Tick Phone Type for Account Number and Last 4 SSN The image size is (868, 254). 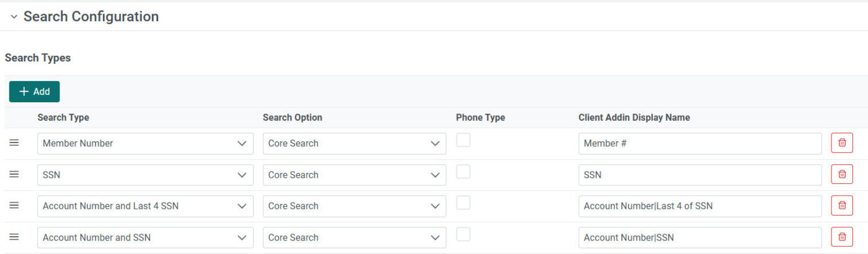(463, 203)
